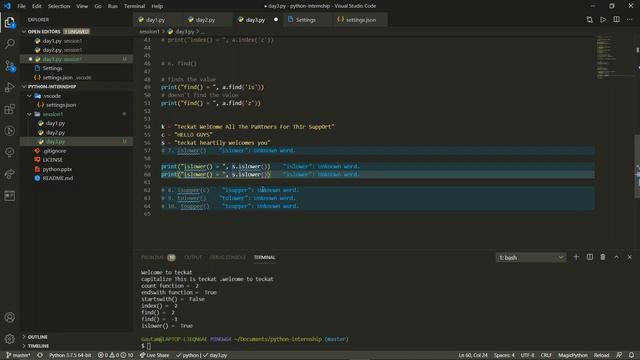Change CRLF end of line sequence
Viewport: 640px width, 360px height.
(546, 355)
